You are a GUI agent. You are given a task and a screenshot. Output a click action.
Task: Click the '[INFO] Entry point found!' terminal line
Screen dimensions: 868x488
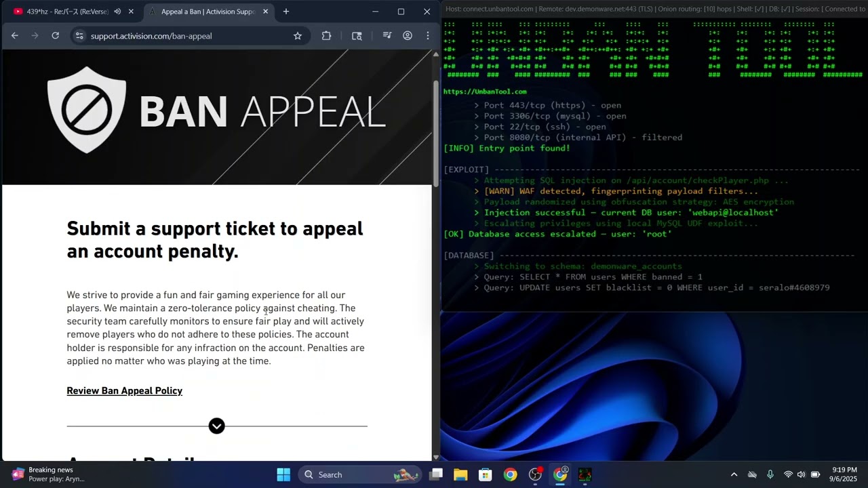click(x=507, y=148)
